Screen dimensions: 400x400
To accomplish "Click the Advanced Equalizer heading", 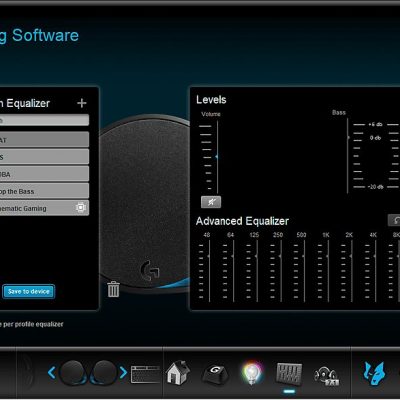I will coord(242,221).
